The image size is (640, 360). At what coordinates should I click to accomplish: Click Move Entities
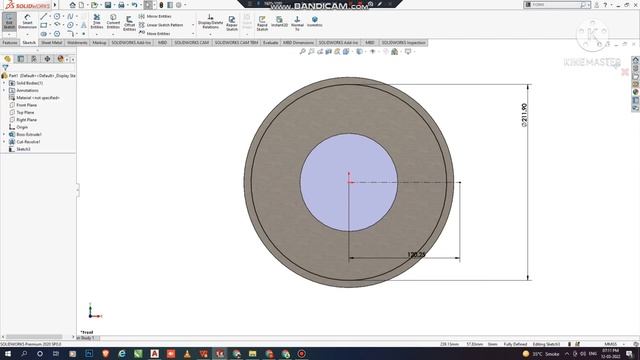pyautogui.click(x=155, y=33)
